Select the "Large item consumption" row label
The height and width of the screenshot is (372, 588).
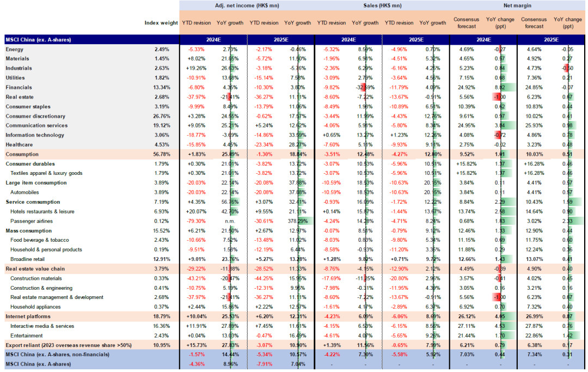[x=36, y=182]
